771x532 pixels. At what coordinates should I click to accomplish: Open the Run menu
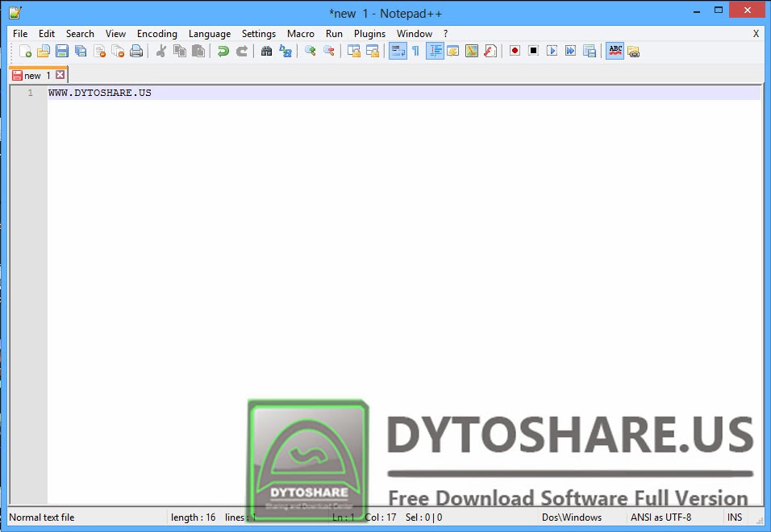pos(334,34)
